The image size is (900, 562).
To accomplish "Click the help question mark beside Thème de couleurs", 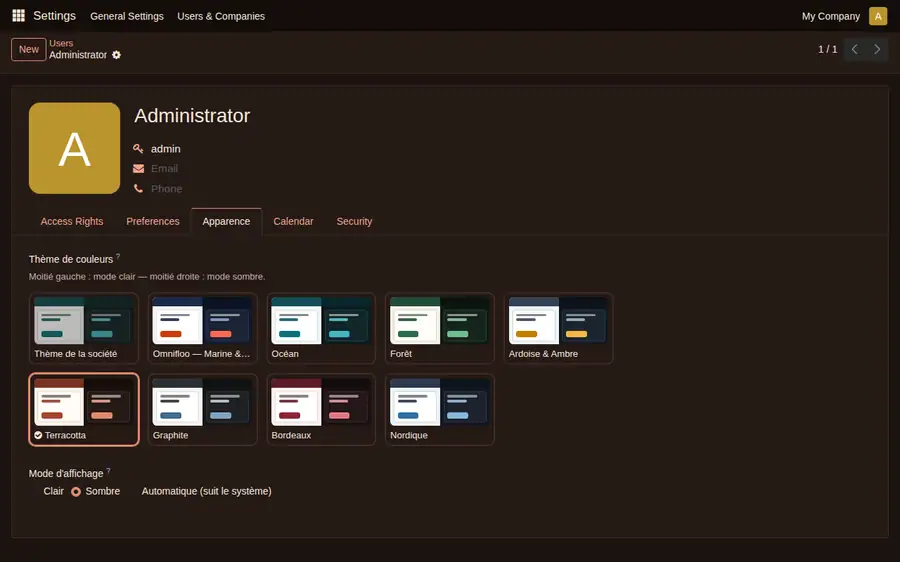I will point(118,256).
